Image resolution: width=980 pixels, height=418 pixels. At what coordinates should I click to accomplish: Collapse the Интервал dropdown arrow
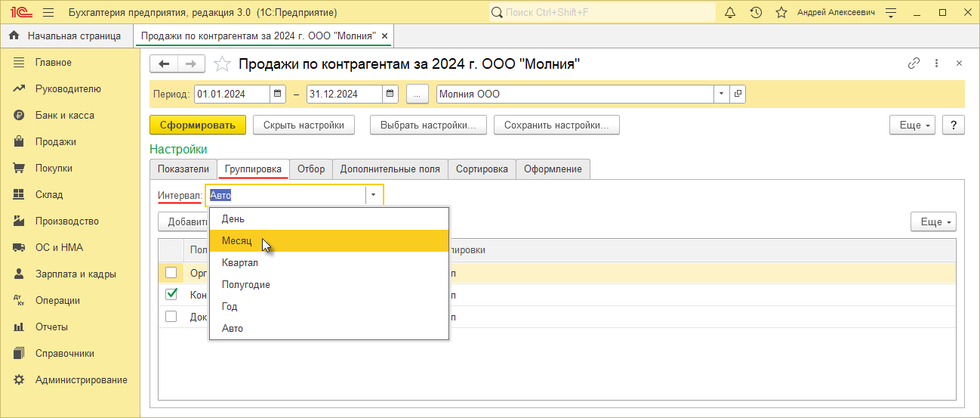tap(373, 195)
